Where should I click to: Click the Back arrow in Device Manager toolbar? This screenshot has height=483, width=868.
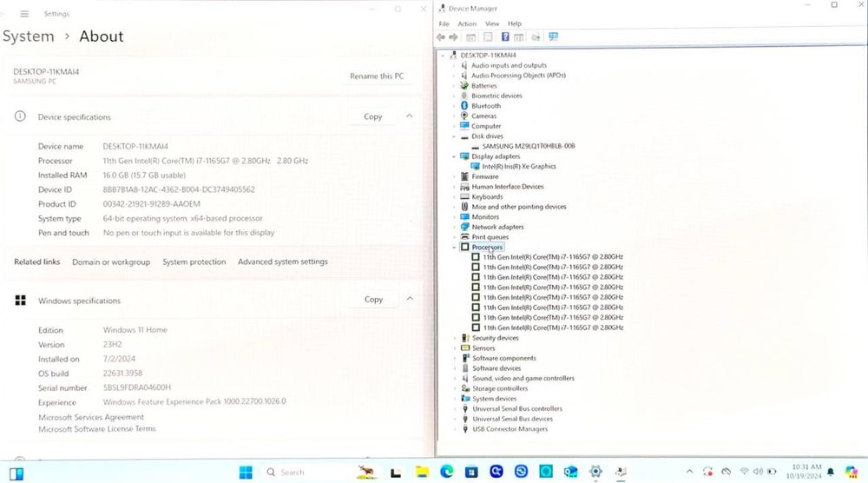(x=441, y=37)
